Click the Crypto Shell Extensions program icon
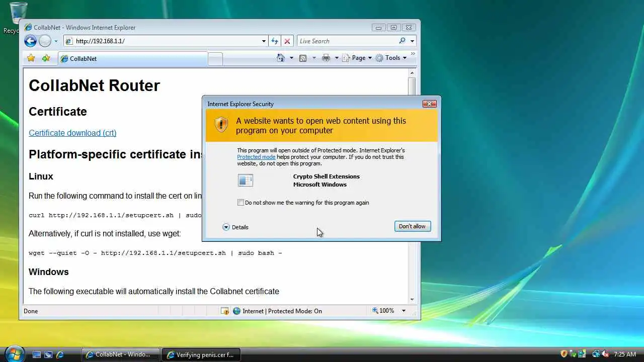 [246, 180]
